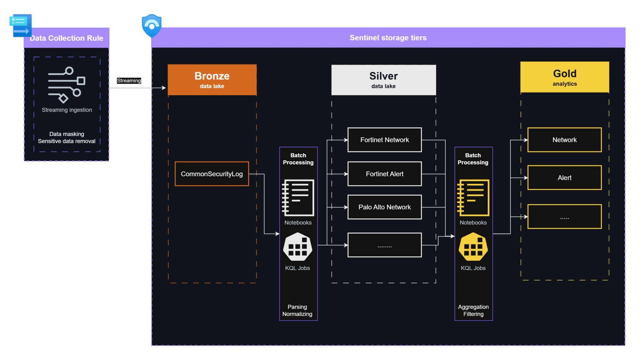Click the Data masking text
Image resolution: width=644 pixels, height=360 pixels.
(67, 134)
